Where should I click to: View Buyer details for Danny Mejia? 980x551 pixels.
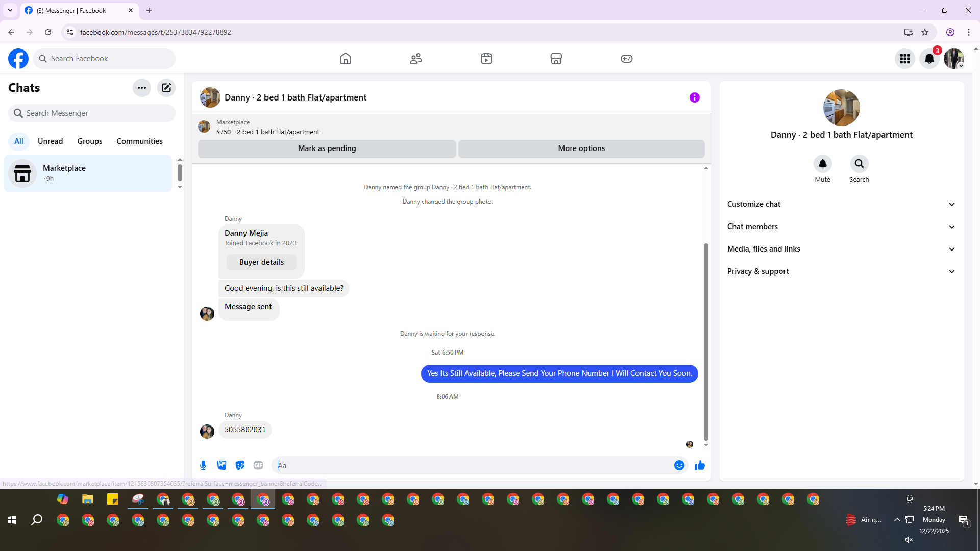pyautogui.click(x=261, y=262)
